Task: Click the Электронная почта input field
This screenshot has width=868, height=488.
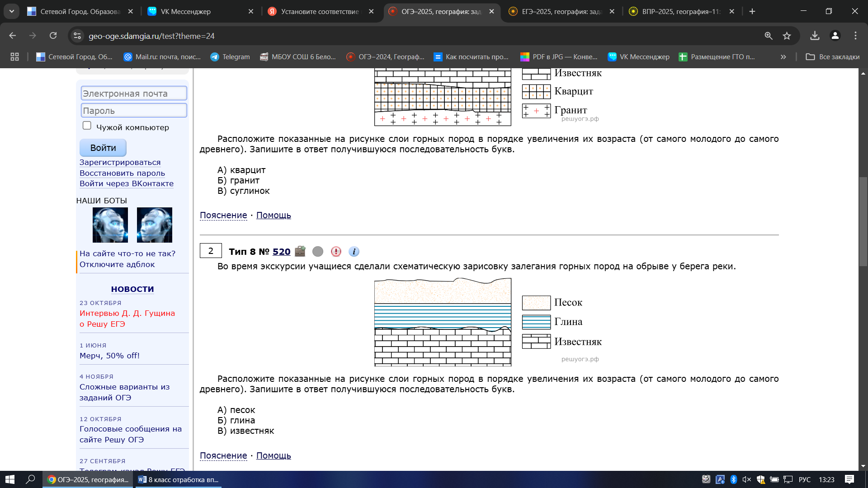Action: coord(134,93)
